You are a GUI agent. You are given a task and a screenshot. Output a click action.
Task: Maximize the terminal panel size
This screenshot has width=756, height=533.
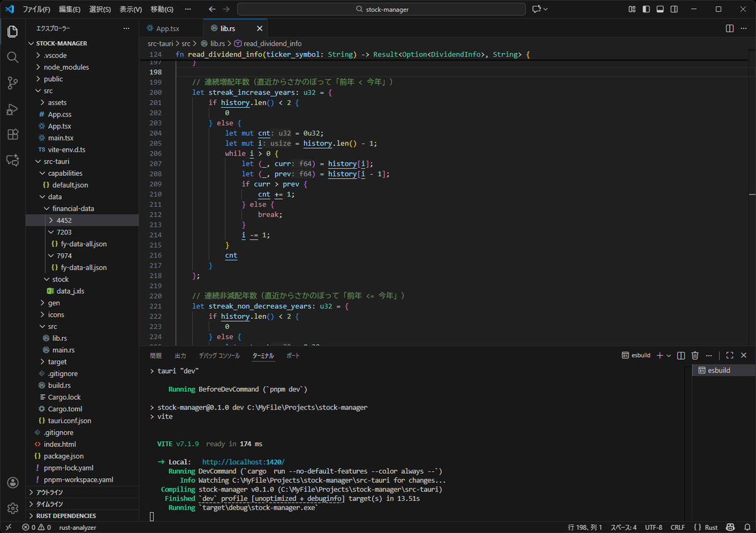730,355
